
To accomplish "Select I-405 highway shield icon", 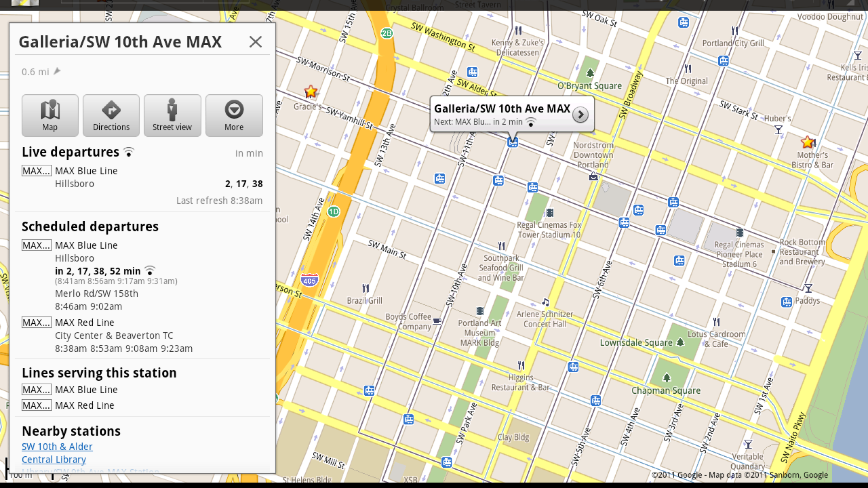I will (310, 280).
